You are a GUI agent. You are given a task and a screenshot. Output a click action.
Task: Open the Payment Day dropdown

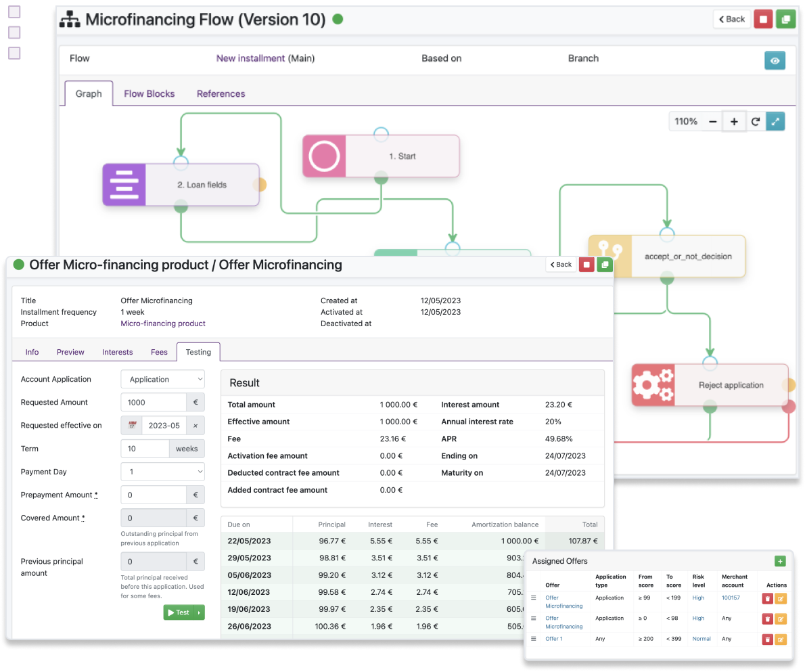[162, 472]
